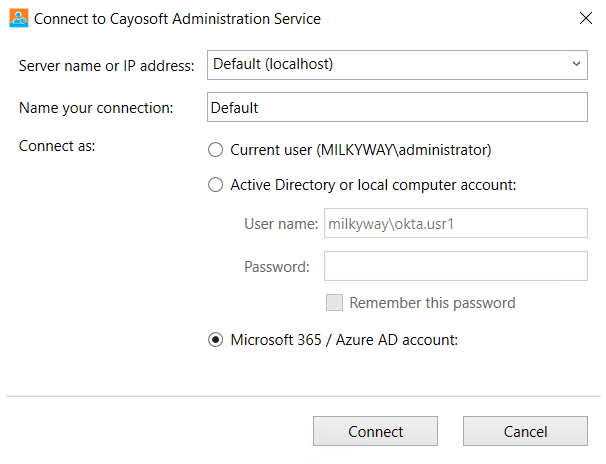Screen dimensions: 606x464
Task: Close the Connect to Cayosoft dialog
Action: pyautogui.click(x=586, y=18)
